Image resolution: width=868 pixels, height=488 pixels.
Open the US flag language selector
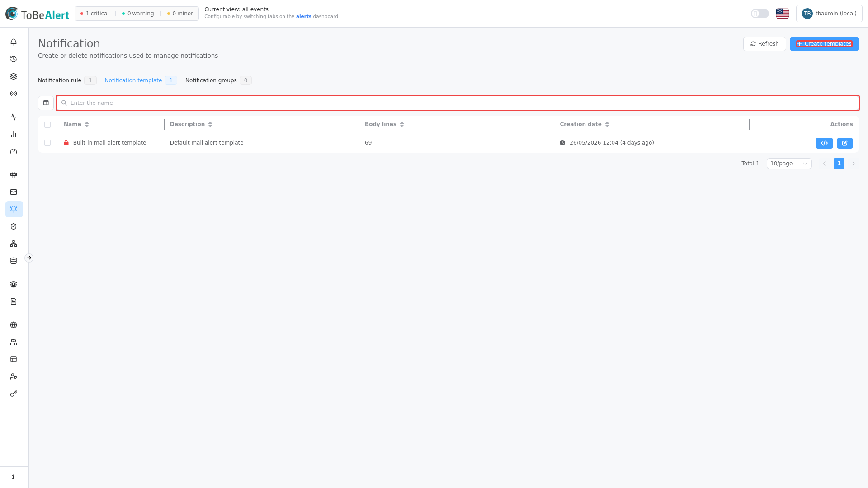tap(782, 14)
